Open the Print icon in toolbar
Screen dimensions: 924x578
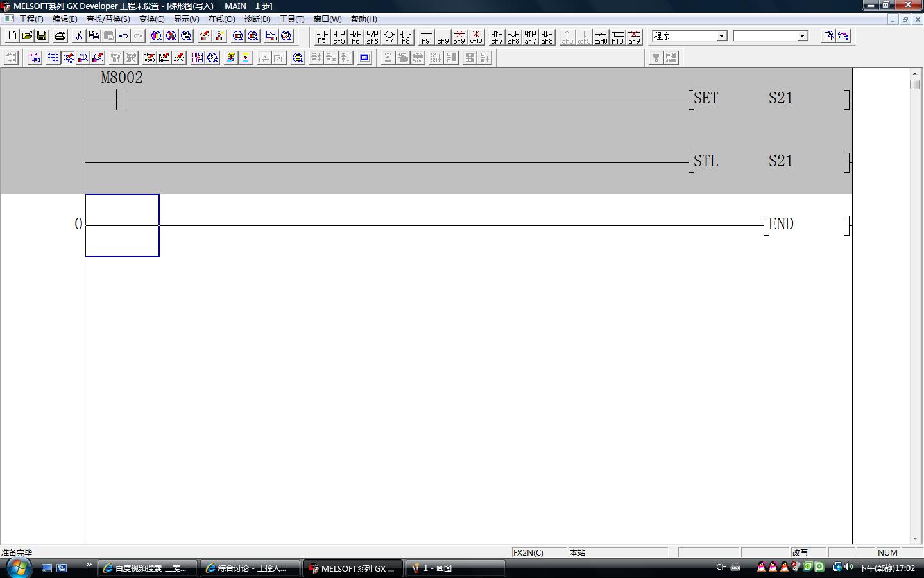coord(60,36)
